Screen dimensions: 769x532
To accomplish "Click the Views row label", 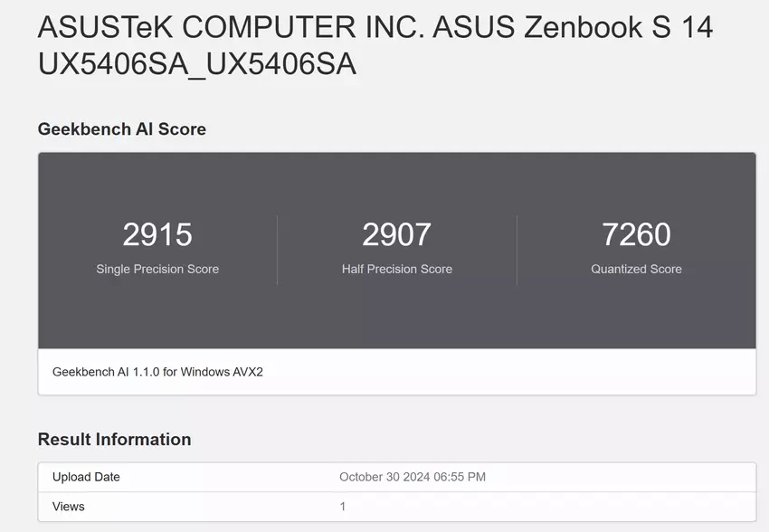I will (x=69, y=507).
